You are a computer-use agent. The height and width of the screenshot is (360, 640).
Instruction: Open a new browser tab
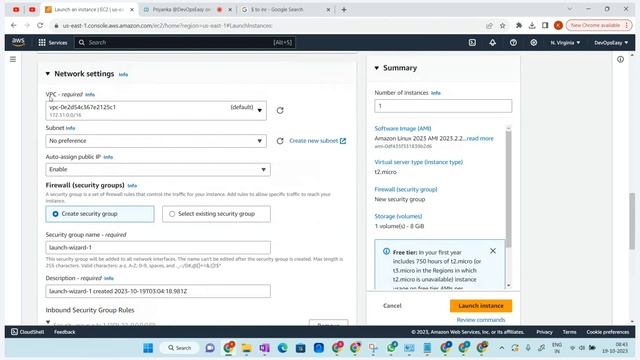click(344, 9)
